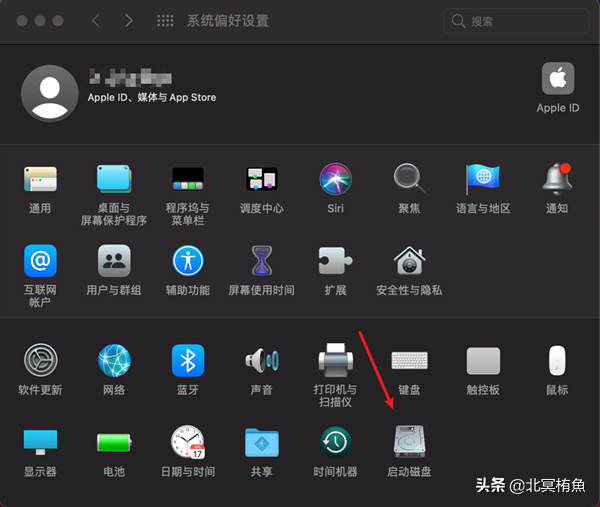Viewport: 600px width, 507px height.
Task: Open 电池 Battery preferences
Action: click(114, 442)
